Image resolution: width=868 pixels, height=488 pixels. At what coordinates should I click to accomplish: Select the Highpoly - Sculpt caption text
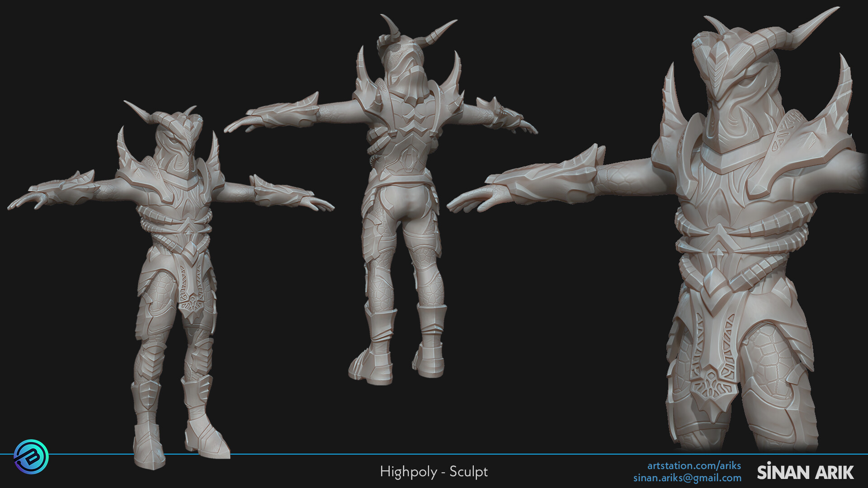(434, 471)
